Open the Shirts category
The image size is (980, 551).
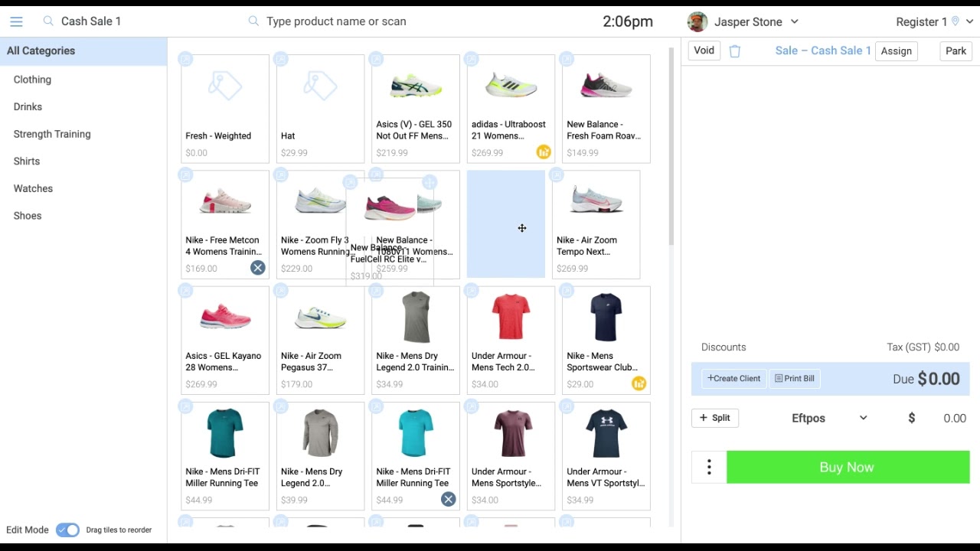tap(27, 161)
